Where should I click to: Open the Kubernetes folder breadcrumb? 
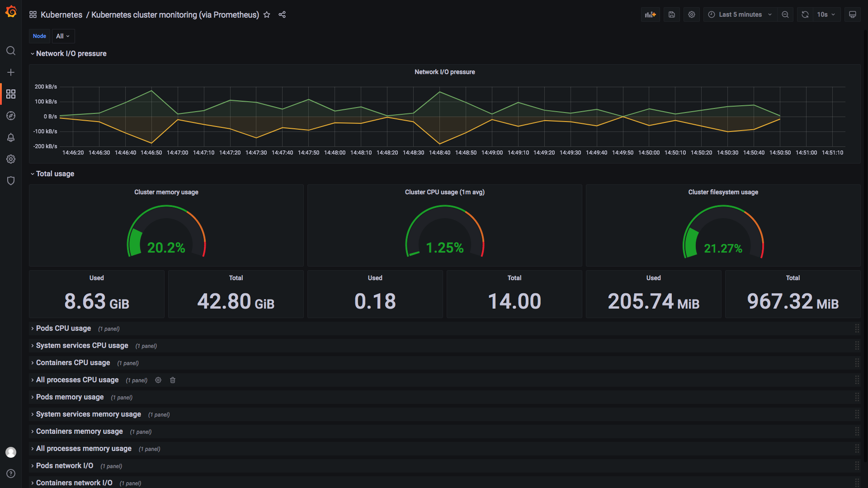pos(61,14)
